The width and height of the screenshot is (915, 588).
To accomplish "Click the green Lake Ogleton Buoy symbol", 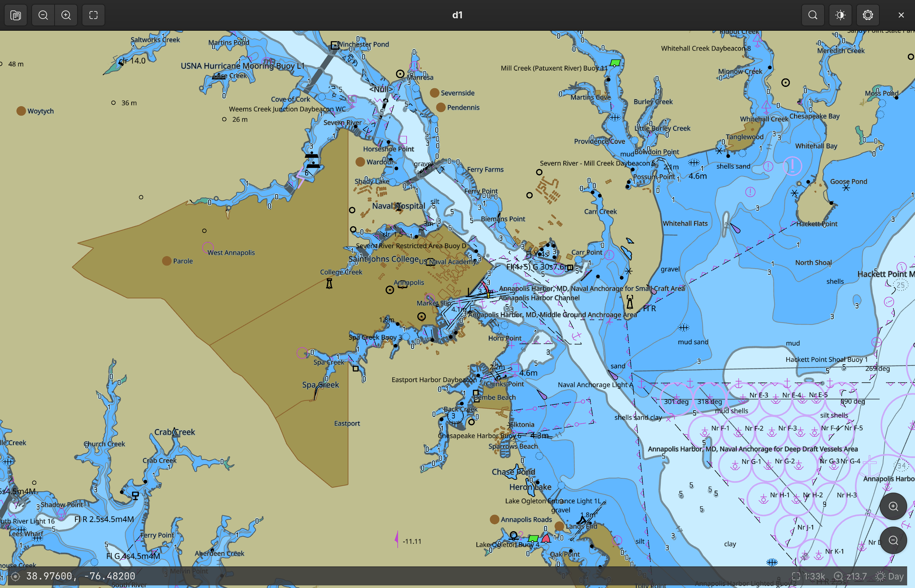I will point(534,539).
